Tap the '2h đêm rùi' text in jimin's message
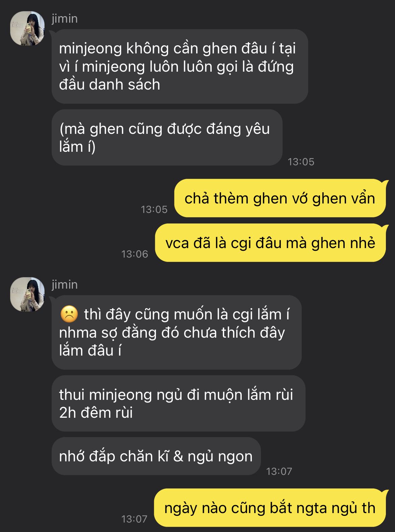This screenshot has height=532, width=395. tap(96, 413)
